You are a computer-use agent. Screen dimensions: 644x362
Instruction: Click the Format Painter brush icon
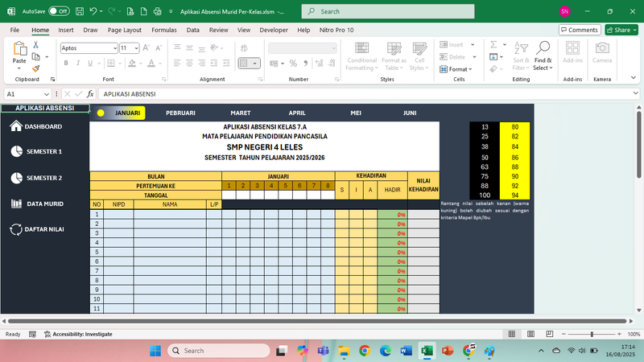(36, 69)
